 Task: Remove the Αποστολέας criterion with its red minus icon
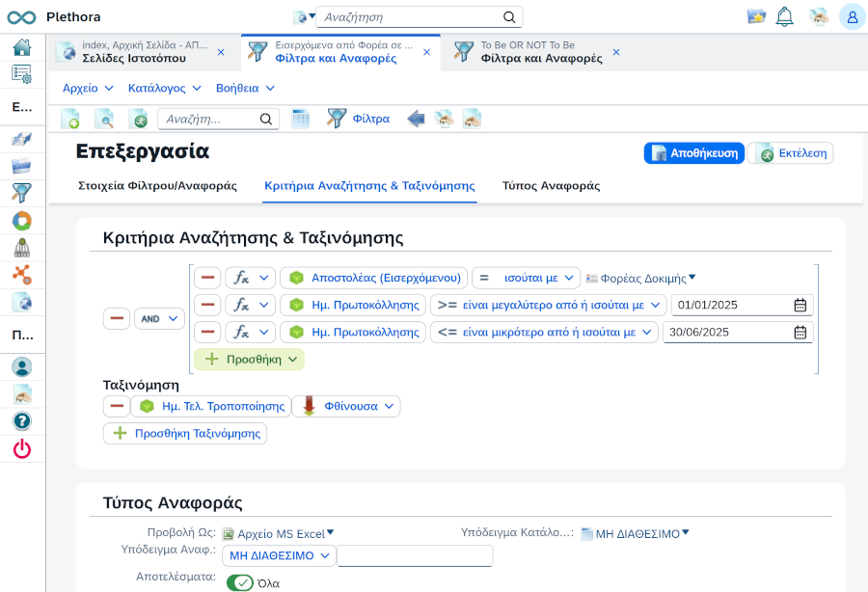[206, 277]
